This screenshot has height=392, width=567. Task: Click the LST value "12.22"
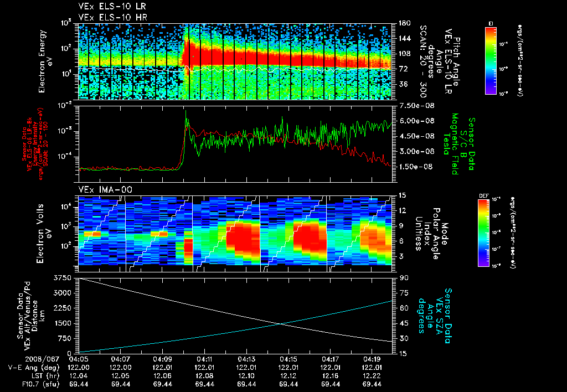[x=372, y=376]
